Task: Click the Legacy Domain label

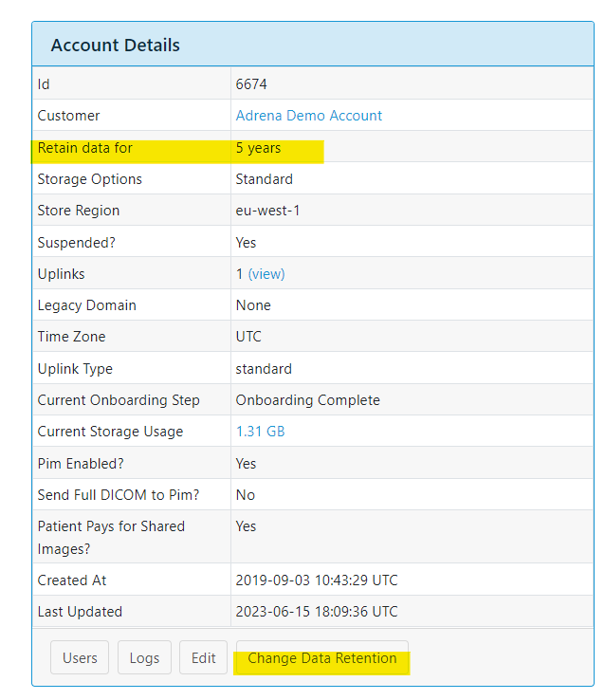Action: tap(86, 305)
